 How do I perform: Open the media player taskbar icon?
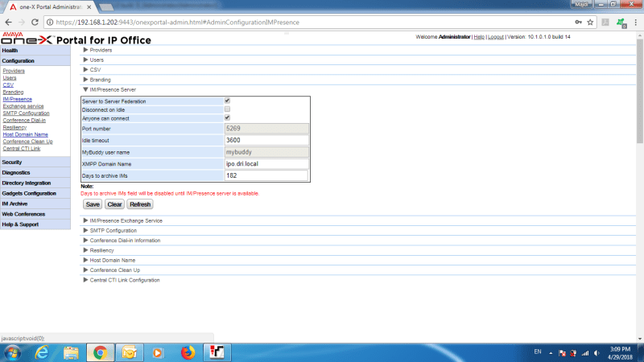click(158, 352)
